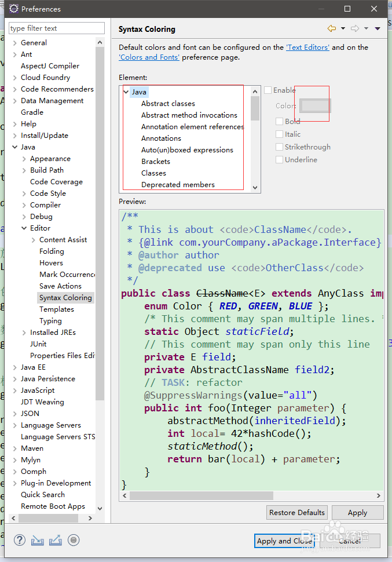Screen dimensions: 392x562
Task: Click the preview horizontal scrollbar
Action: [x=202, y=496]
